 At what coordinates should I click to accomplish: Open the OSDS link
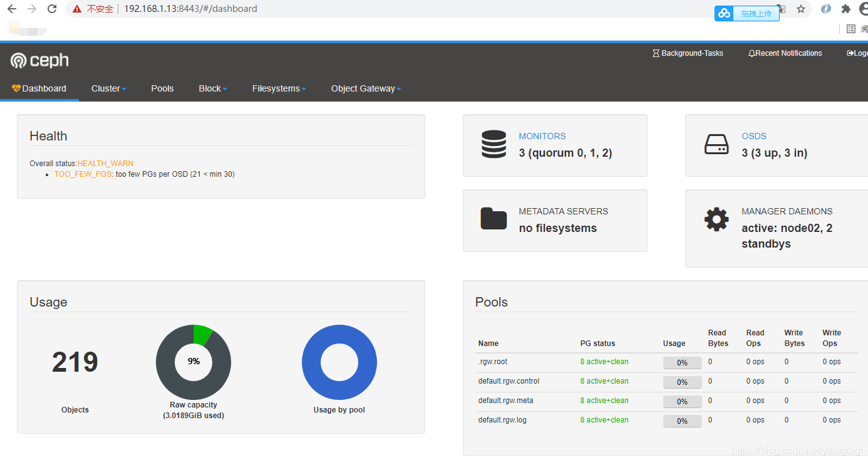(754, 136)
